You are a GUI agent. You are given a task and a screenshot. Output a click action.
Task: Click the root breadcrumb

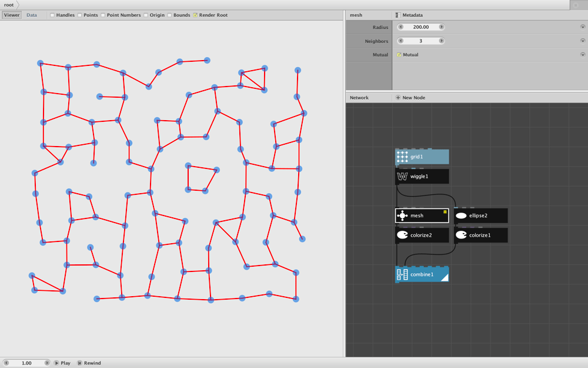(x=9, y=5)
